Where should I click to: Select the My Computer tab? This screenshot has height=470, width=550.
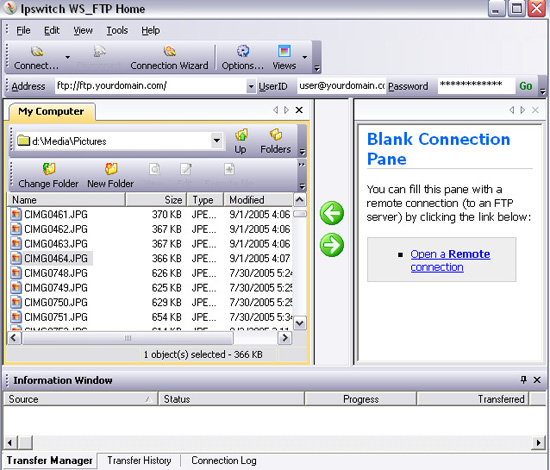click(x=51, y=112)
